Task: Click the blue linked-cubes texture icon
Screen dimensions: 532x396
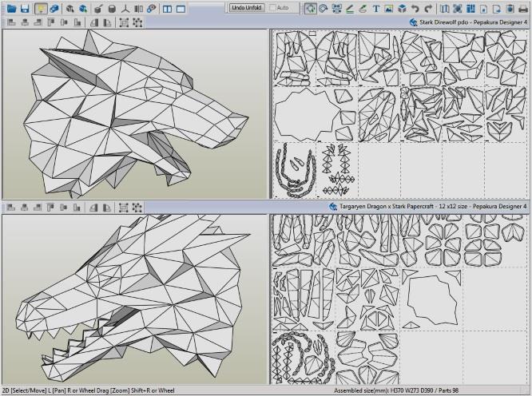Action: click(x=54, y=9)
